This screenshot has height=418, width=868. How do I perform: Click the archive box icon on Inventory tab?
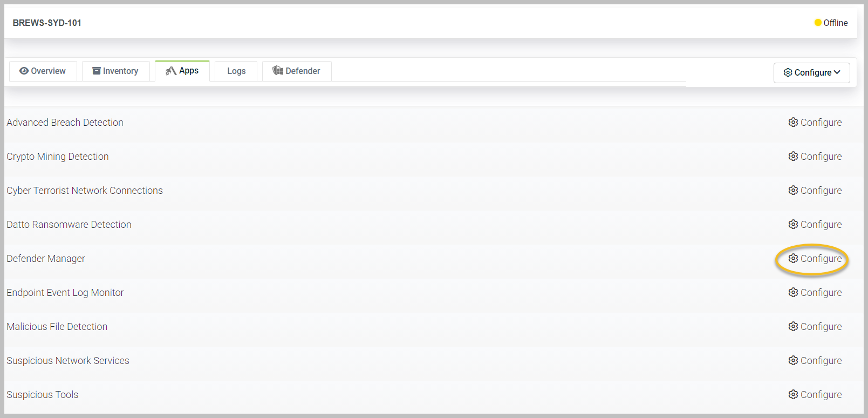(x=97, y=71)
